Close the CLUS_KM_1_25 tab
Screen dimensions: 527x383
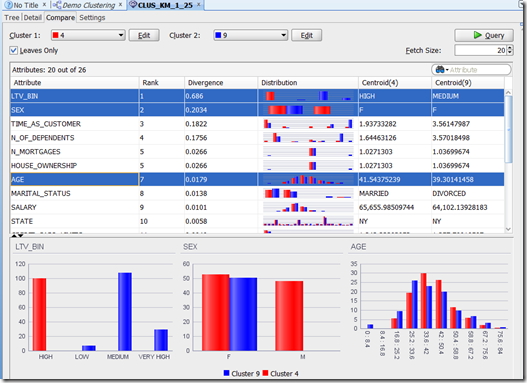[199, 5]
